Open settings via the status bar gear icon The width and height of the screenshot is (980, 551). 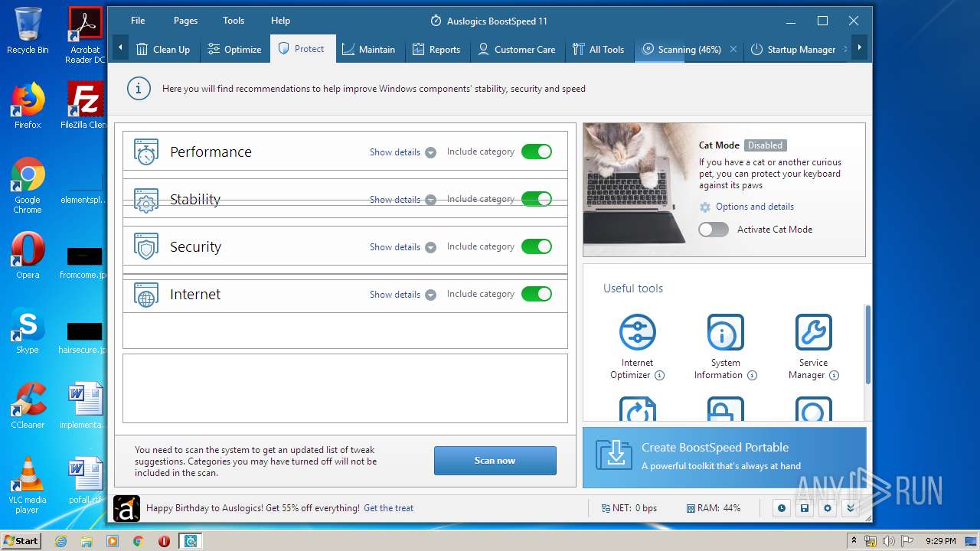(x=827, y=508)
